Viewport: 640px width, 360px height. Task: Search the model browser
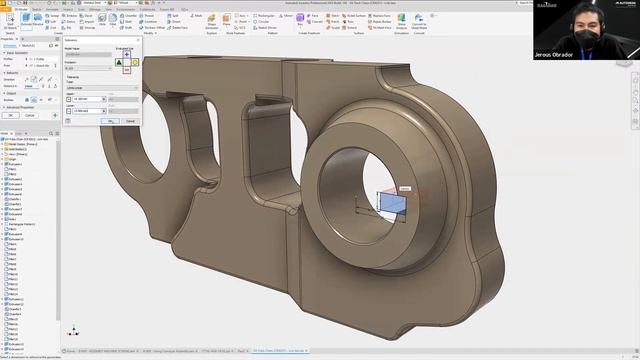click(51, 133)
